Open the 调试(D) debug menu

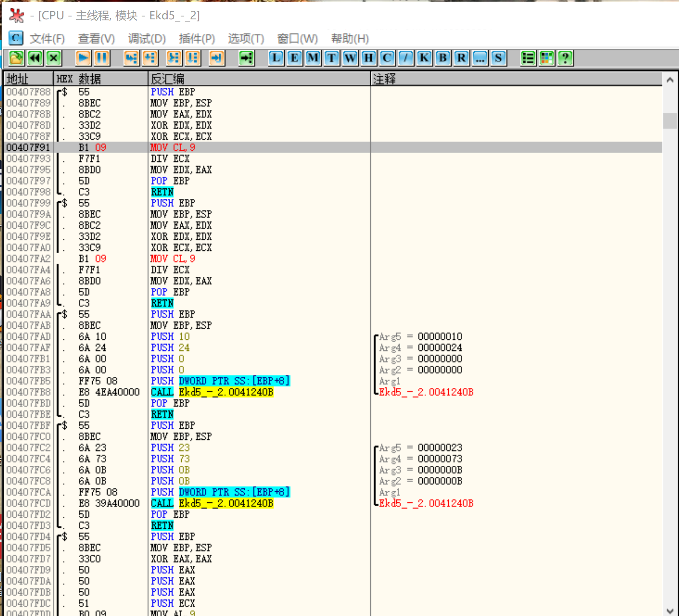[x=147, y=39]
